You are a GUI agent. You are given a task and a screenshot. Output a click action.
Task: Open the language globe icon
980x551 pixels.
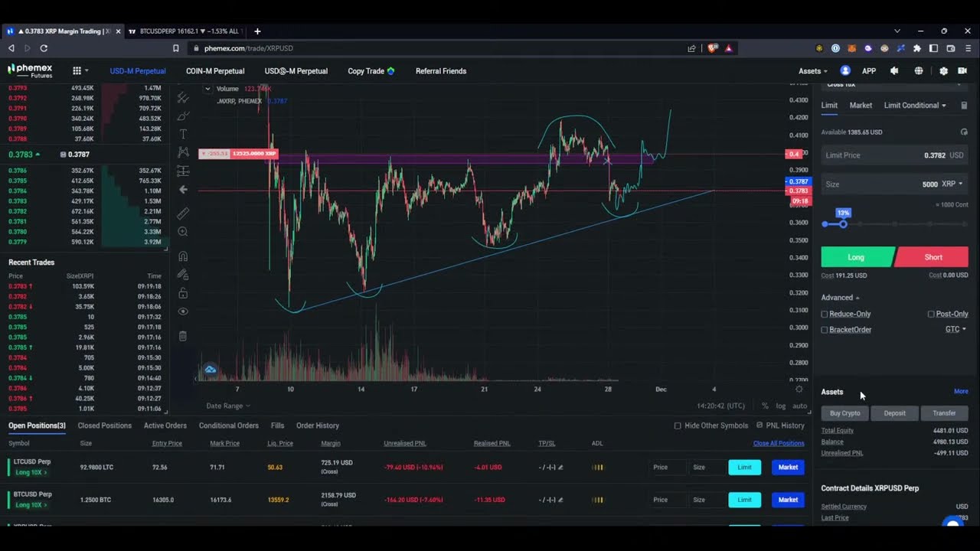coord(919,70)
